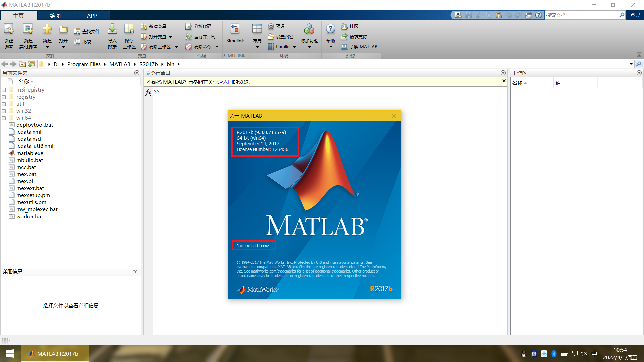
Task: Expand the m3iregistry folder in the tree
Action: 4,90
